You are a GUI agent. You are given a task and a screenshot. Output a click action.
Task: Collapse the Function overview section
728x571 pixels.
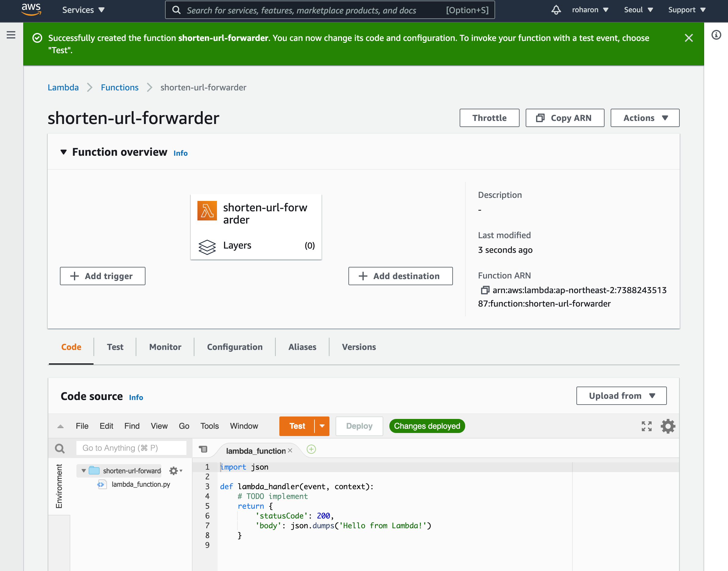click(x=64, y=152)
